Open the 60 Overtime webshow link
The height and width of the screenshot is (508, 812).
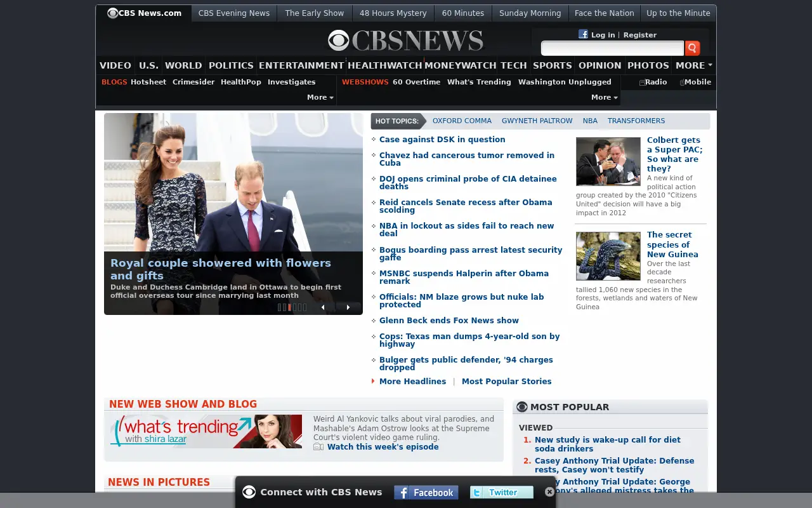click(x=416, y=82)
